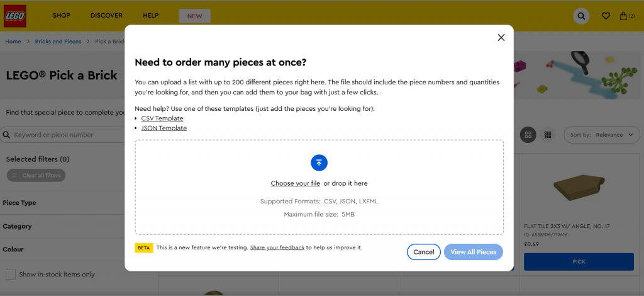Download the CSV Template link

[x=162, y=118]
